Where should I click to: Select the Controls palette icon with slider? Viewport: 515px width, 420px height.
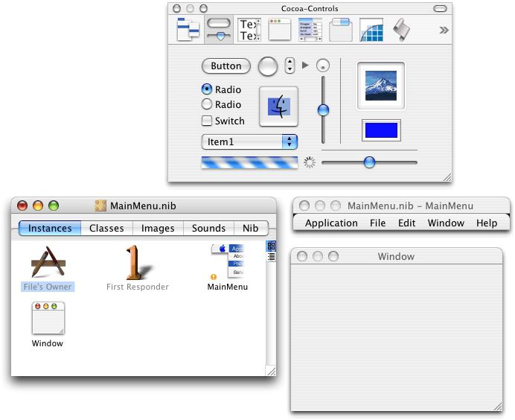219,30
